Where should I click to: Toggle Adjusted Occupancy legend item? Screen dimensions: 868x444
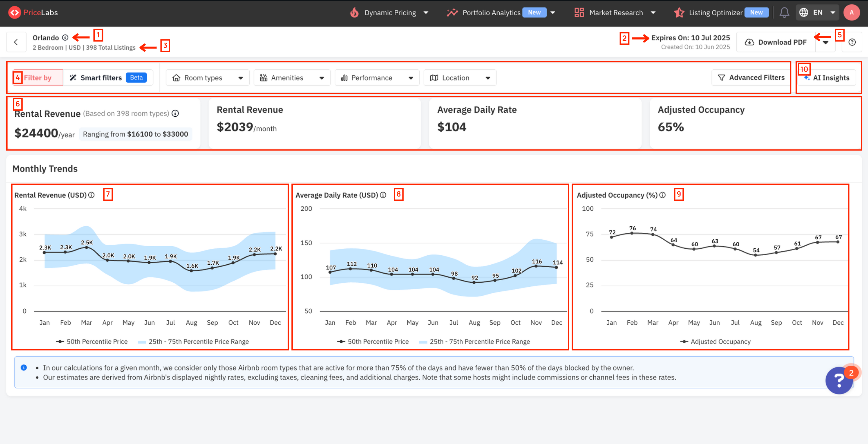pyautogui.click(x=715, y=341)
